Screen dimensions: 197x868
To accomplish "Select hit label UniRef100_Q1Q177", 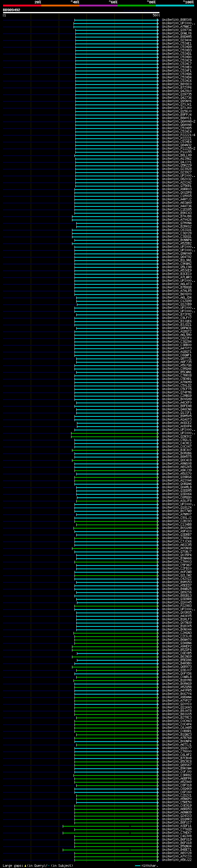I will (x=176, y=748).
